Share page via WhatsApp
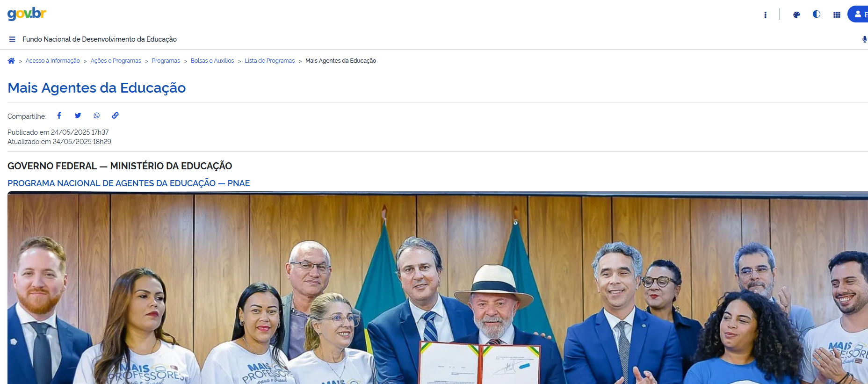The height and width of the screenshot is (384, 868). (96, 116)
